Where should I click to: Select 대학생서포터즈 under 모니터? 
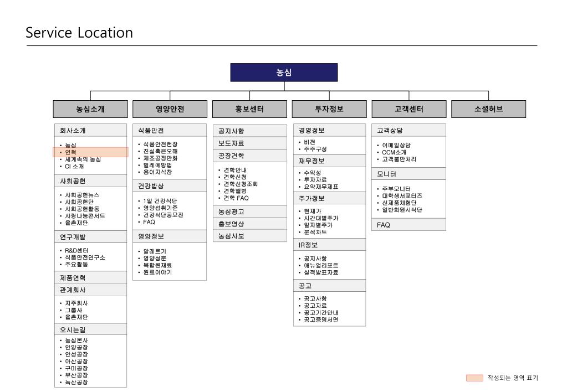pos(402,196)
